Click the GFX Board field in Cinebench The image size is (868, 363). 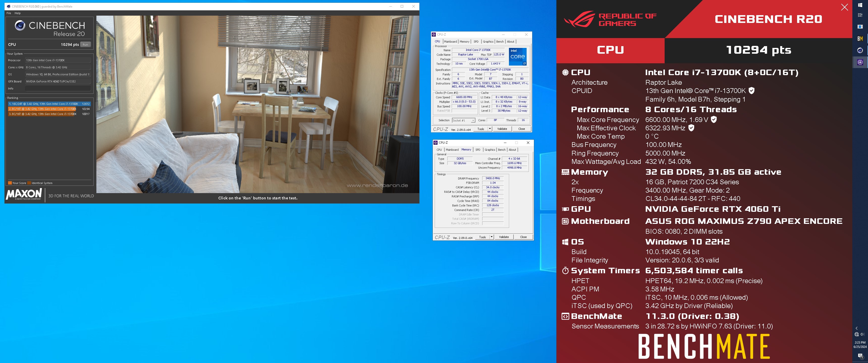point(58,81)
